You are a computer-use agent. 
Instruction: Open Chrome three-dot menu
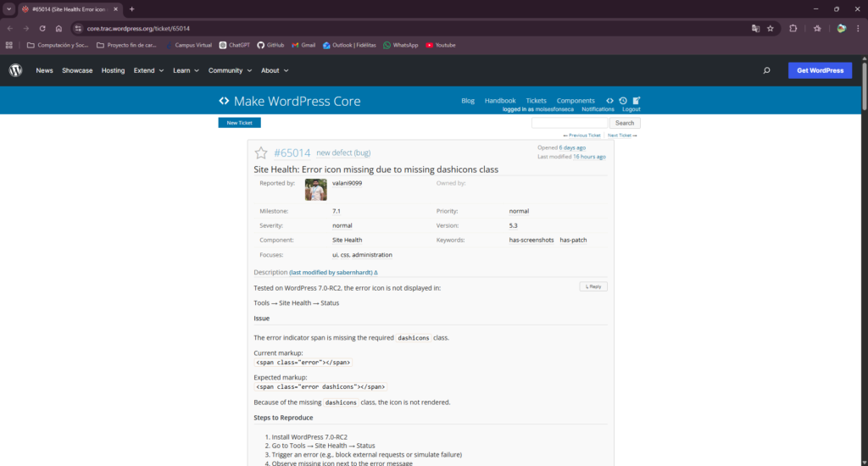point(858,28)
